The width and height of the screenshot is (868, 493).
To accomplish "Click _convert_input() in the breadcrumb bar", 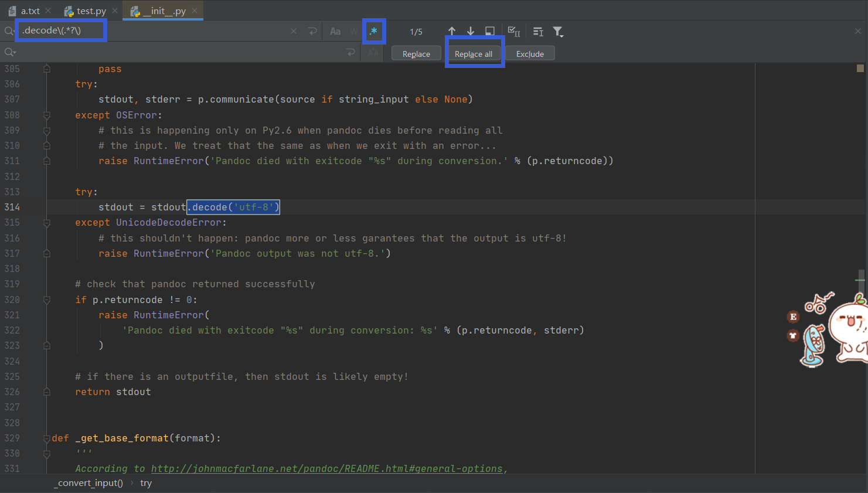I will (x=88, y=483).
